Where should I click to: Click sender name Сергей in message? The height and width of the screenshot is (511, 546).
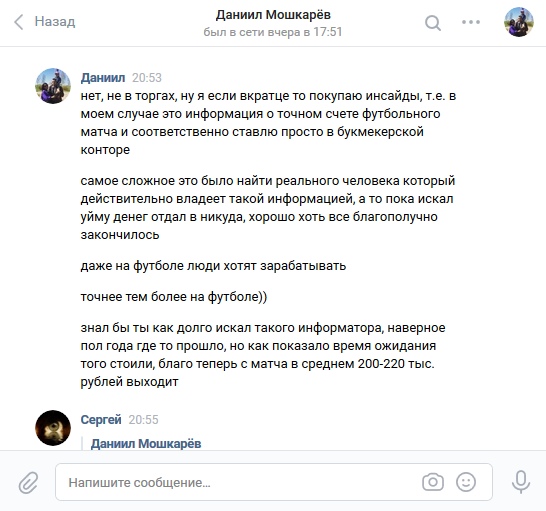pyautogui.click(x=101, y=420)
